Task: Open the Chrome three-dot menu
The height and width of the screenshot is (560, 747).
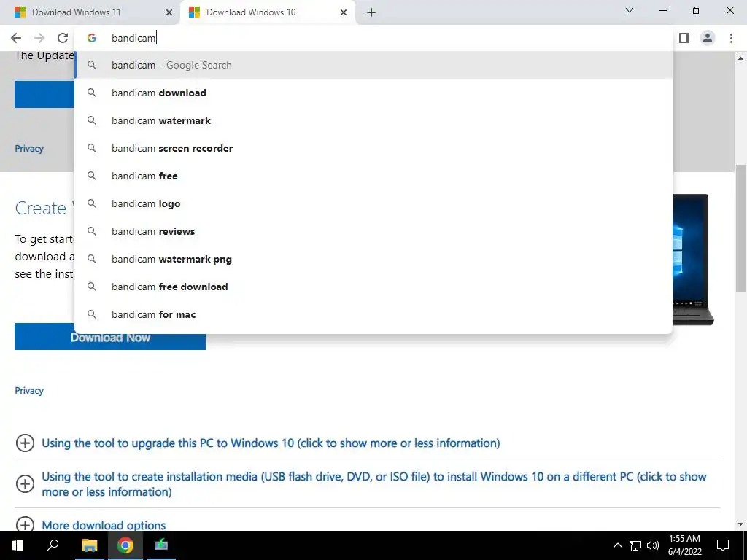Action: click(731, 38)
